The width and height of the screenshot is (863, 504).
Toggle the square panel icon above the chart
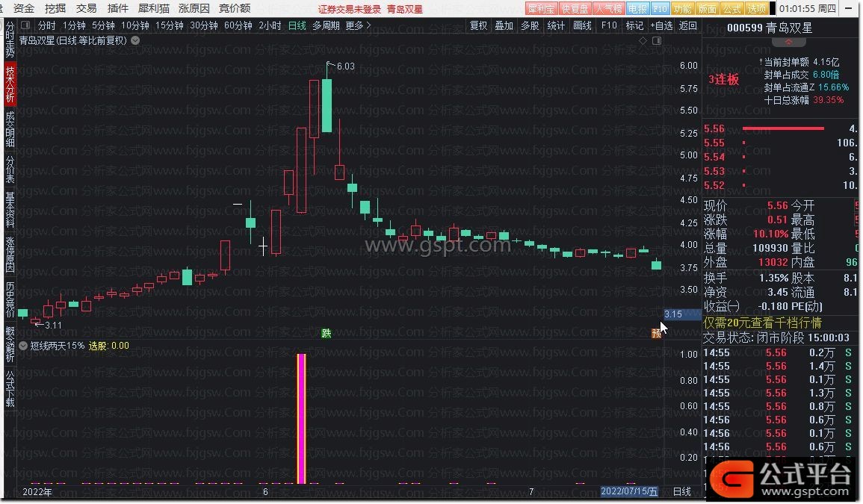pyautogui.click(x=657, y=41)
